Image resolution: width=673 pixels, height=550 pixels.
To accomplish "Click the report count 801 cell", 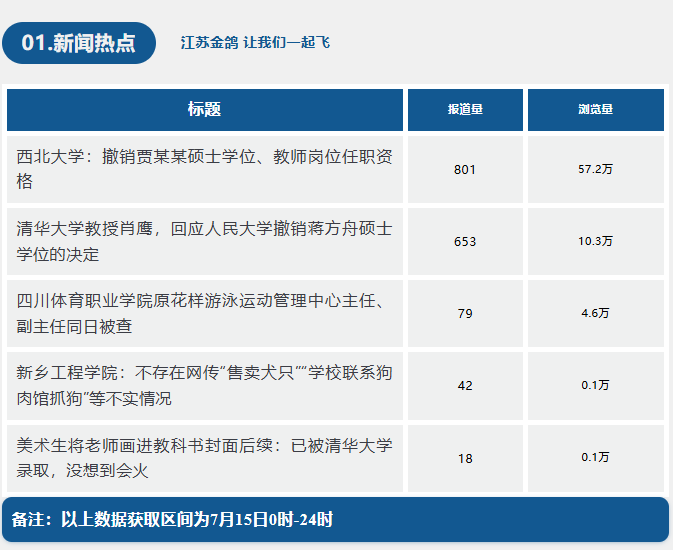I will pyautogui.click(x=465, y=169).
